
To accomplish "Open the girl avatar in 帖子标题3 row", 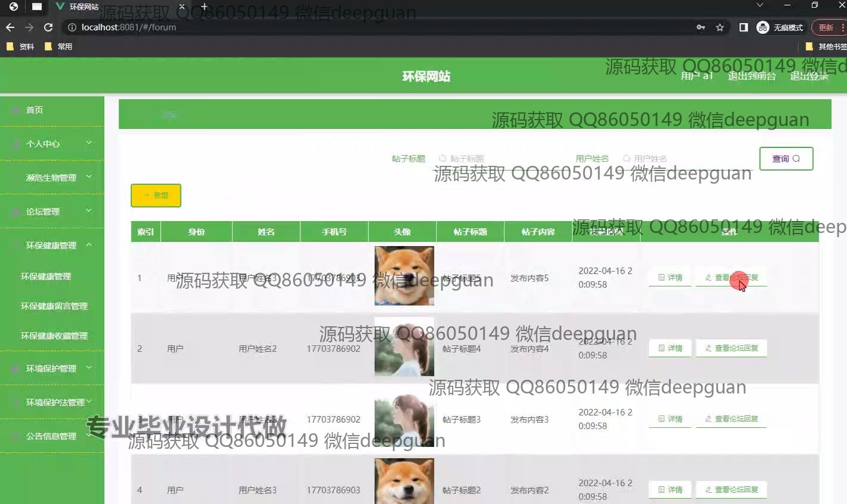I will pos(404,417).
